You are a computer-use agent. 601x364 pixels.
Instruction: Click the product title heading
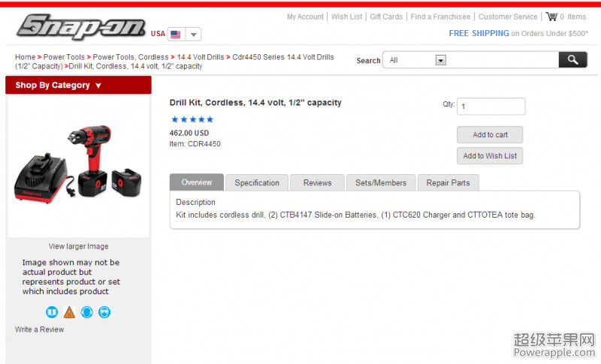click(x=255, y=103)
